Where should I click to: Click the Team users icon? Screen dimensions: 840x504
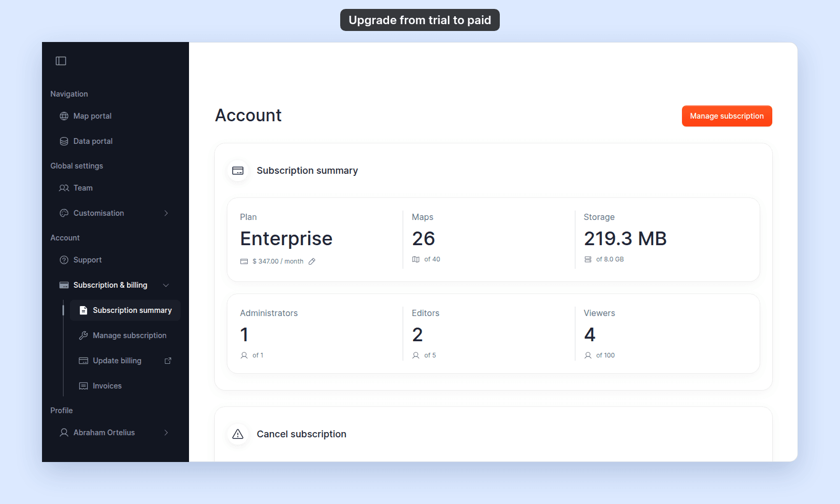point(64,188)
